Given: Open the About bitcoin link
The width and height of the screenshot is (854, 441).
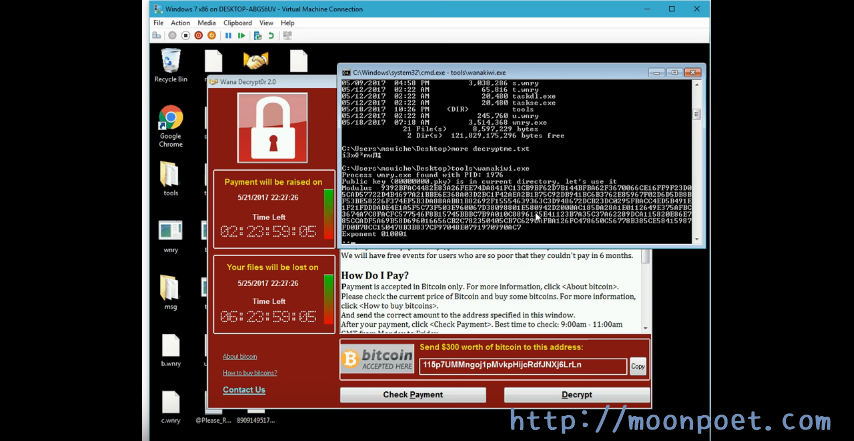Looking at the screenshot, I should (x=240, y=357).
